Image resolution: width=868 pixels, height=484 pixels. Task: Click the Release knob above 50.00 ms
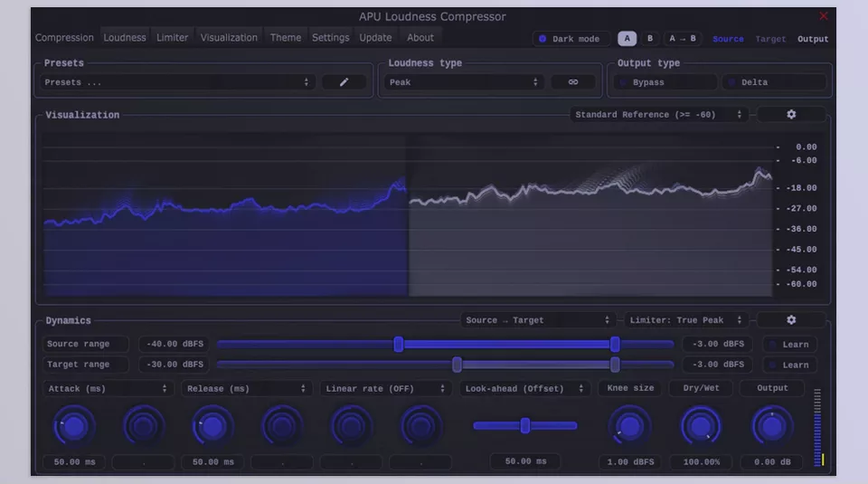click(x=212, y=426)
